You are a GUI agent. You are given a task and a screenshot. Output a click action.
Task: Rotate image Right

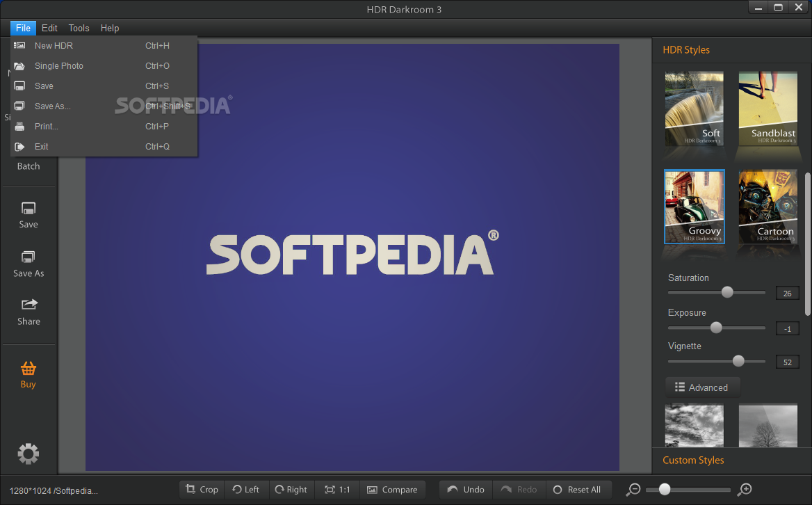click(291, 490)
